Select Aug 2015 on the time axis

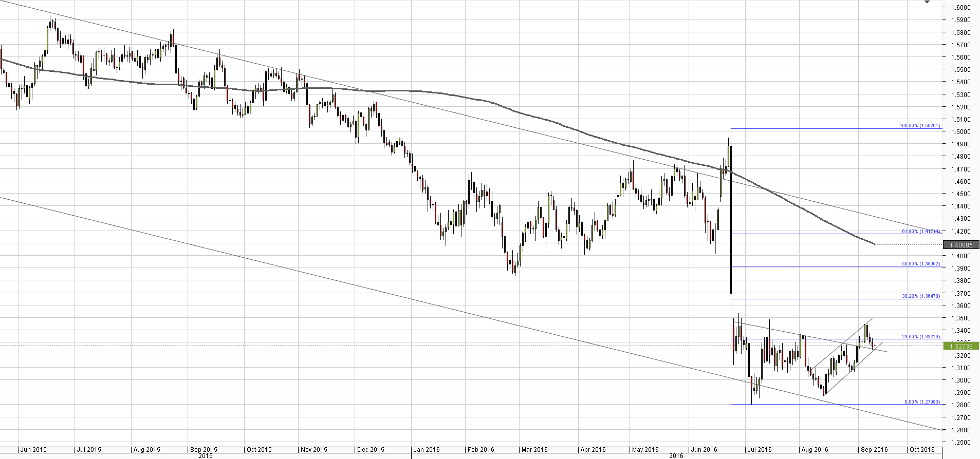146,450
